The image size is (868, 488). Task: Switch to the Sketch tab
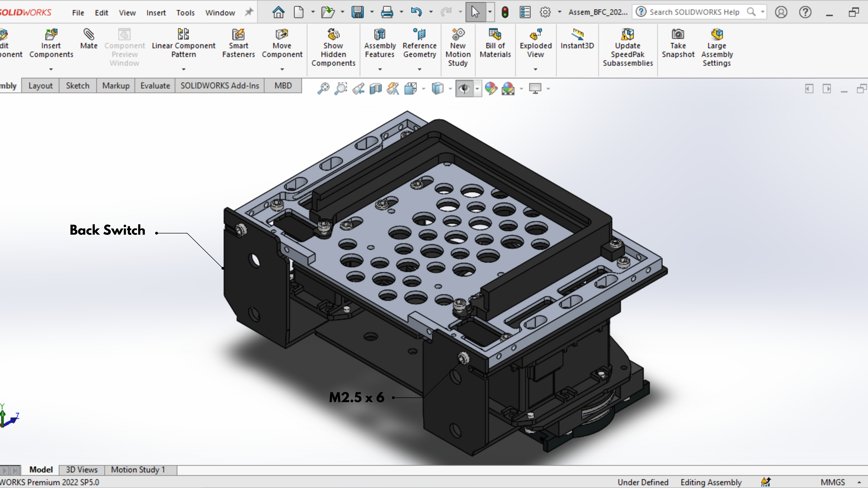coord(78,86)
